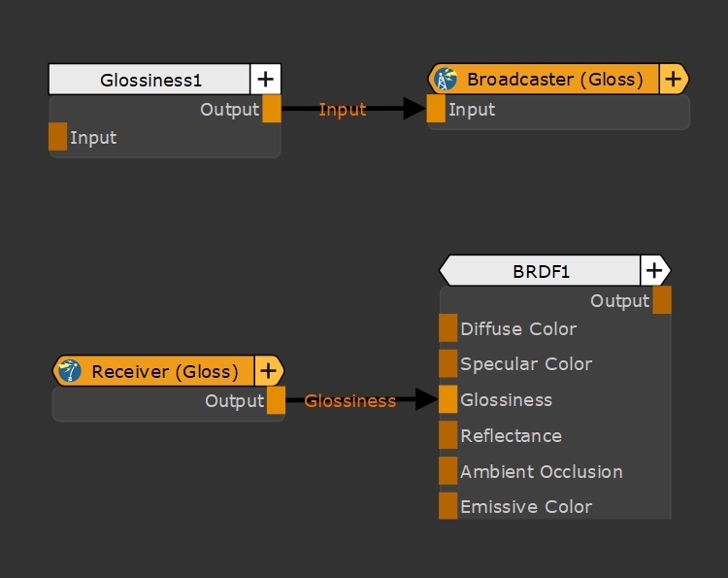728x578 pixels.
Task: Click the Emissive Color input port
Action: click(x=447, y=506)
